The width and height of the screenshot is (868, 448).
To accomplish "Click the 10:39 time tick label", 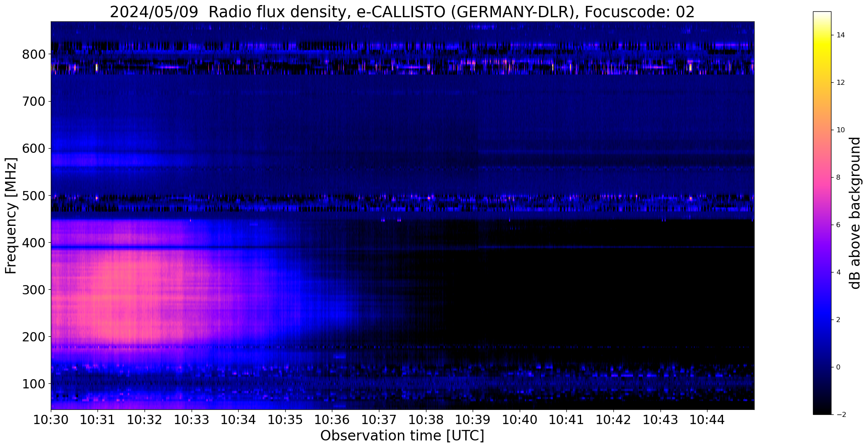I will (473, 420).
